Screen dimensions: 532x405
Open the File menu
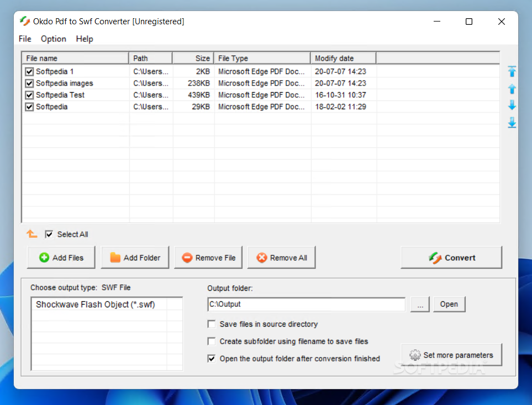coord(25,39)
